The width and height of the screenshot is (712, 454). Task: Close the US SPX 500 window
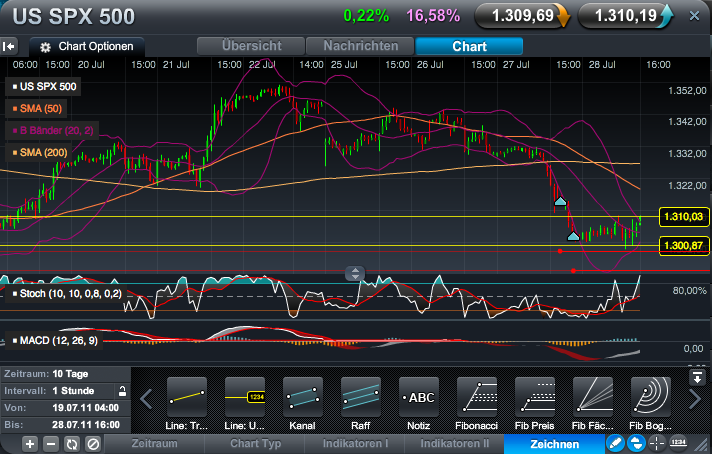[x=694, y=16]
